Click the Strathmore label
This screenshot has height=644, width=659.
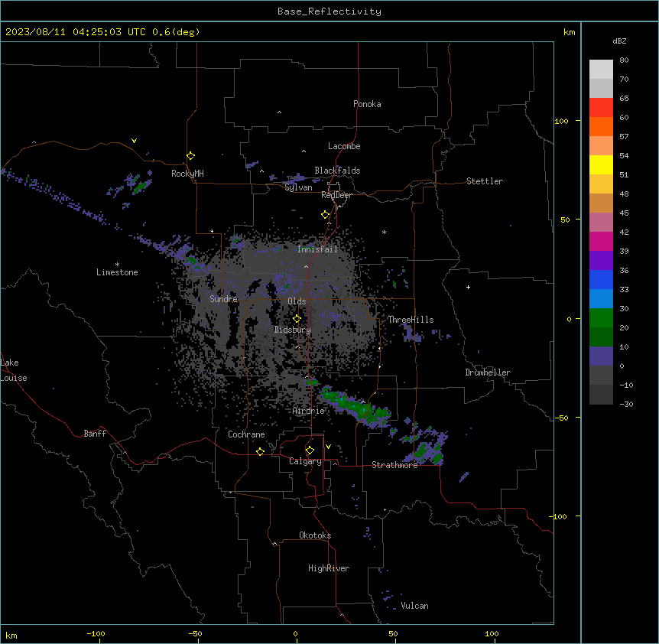394,465
